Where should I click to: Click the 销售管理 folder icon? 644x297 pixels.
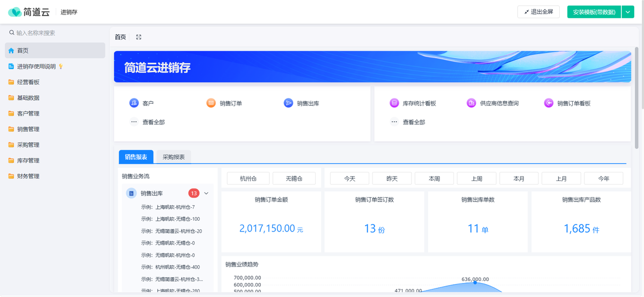[11, 129]
